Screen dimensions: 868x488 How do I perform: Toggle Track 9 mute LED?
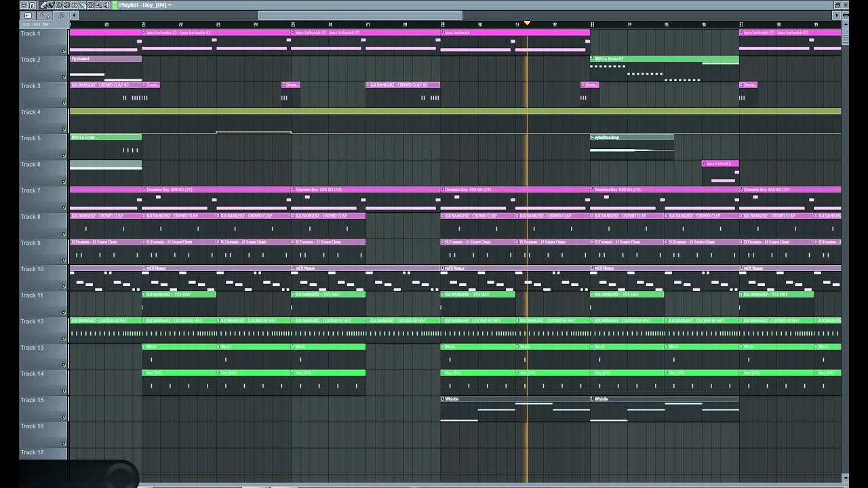click(64, 260)
